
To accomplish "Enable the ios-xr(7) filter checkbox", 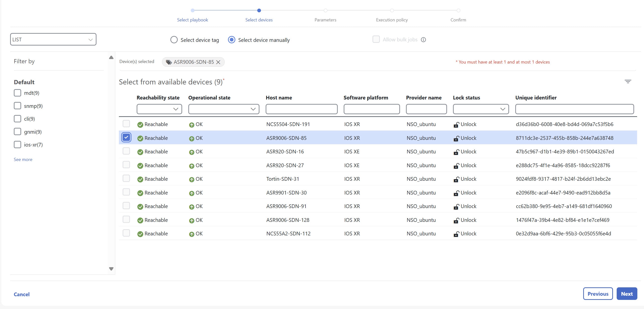I will tap(17, 145).
